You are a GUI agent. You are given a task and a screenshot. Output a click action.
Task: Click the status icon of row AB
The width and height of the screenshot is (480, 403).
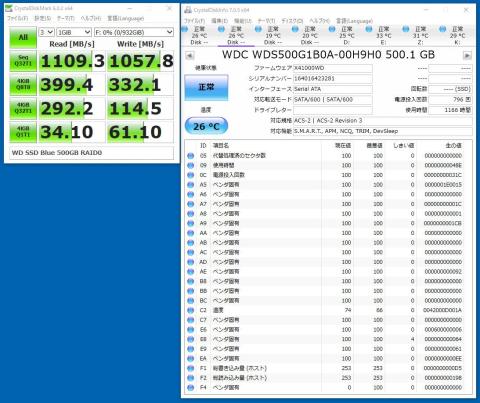191,243
